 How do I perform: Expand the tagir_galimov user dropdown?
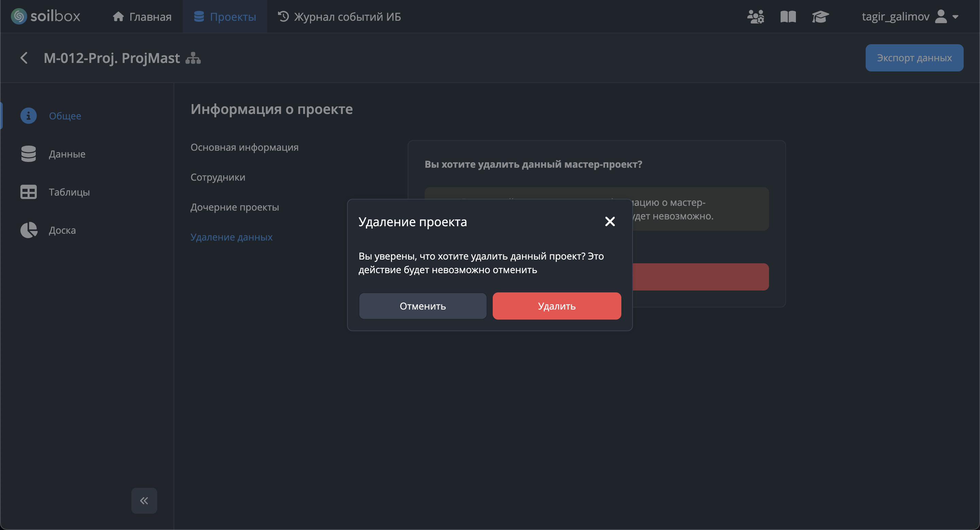[910, 16]
